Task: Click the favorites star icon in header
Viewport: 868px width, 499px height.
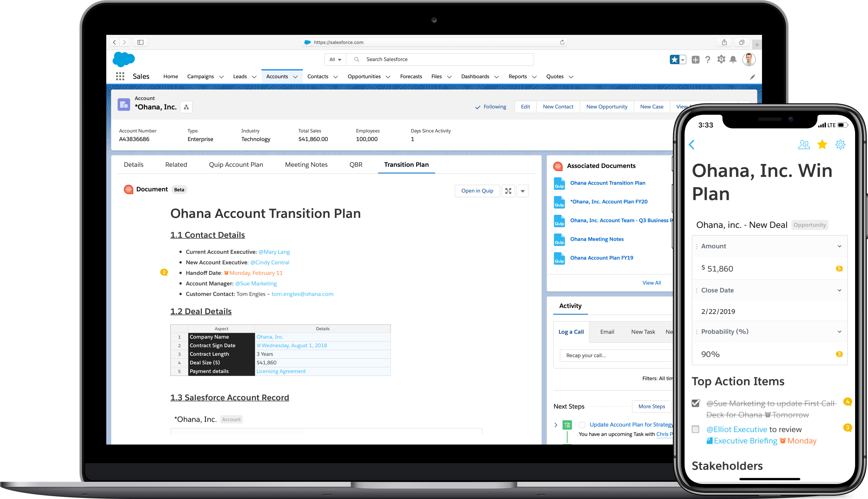Action: pos(674,60)
